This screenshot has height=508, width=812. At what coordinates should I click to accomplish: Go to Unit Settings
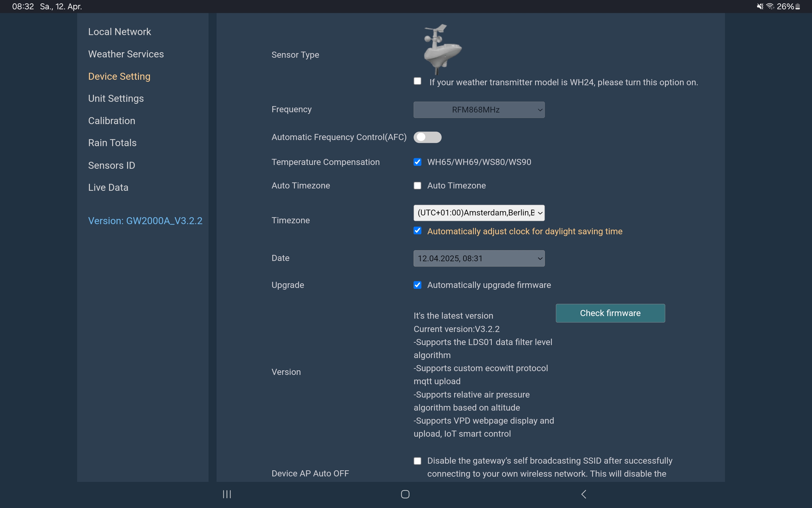pos(116,99)
